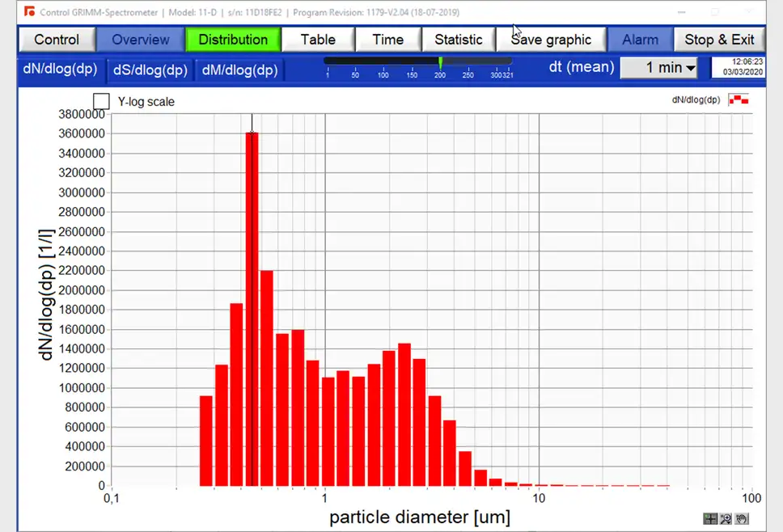The image size is (783, 532).
Task: Switch to dM/dlog(dp) mass distribution
Action: [239, 70]
